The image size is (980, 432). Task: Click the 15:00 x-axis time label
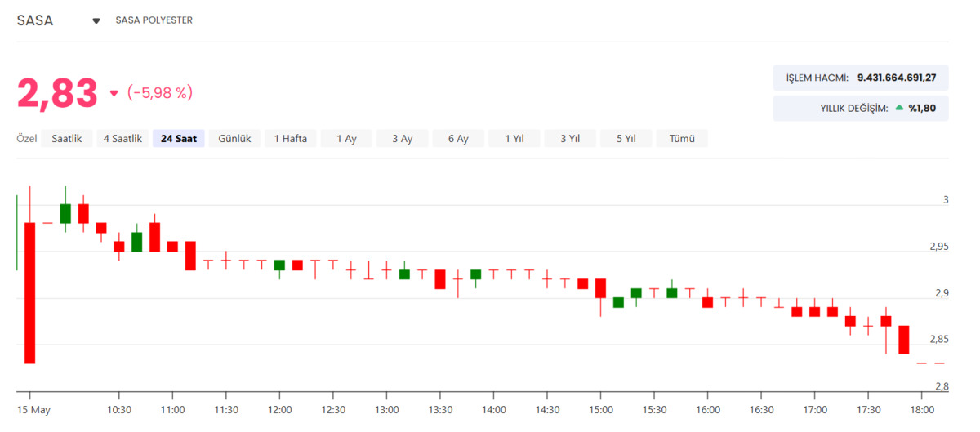click(x=600, y=409)
